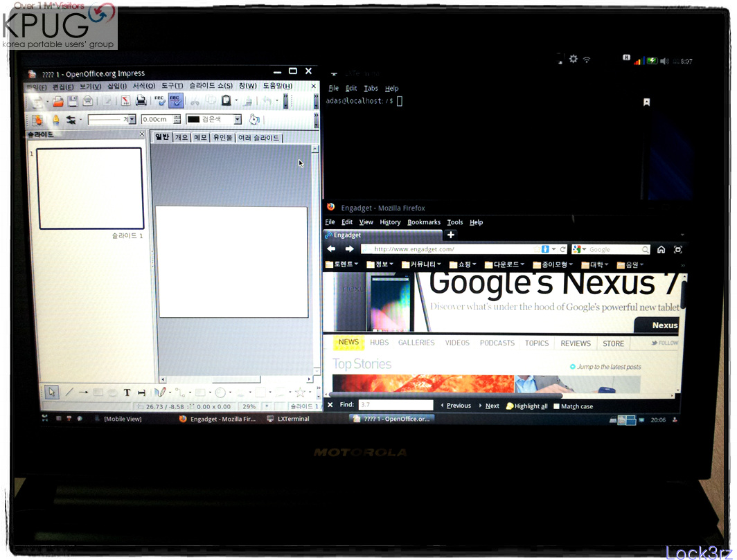The width and height of the screenshot is (737, 560).
Task: Send document as e-mail in Impress
Action: (x=88, y=101)
